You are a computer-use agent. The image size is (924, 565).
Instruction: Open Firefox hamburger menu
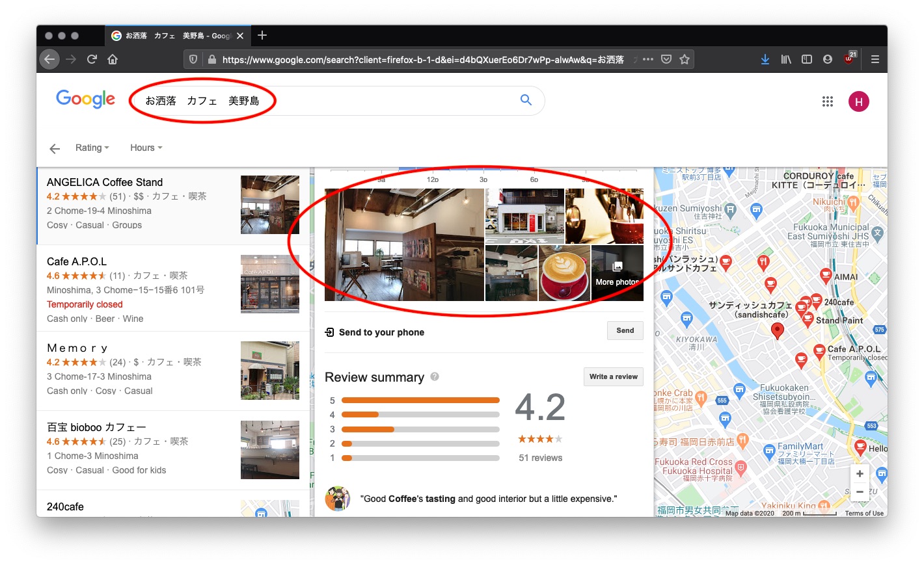point(875,59)
